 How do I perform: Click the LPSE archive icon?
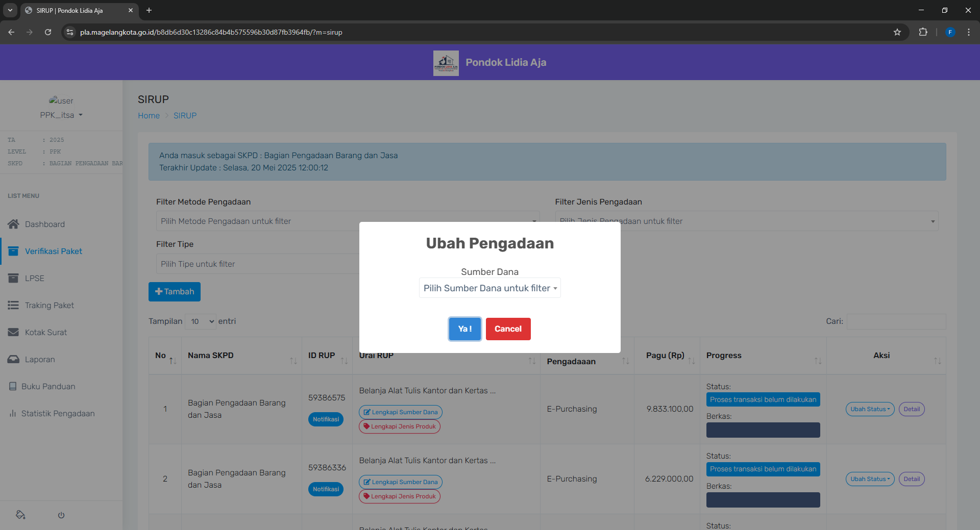coord(13,278)
